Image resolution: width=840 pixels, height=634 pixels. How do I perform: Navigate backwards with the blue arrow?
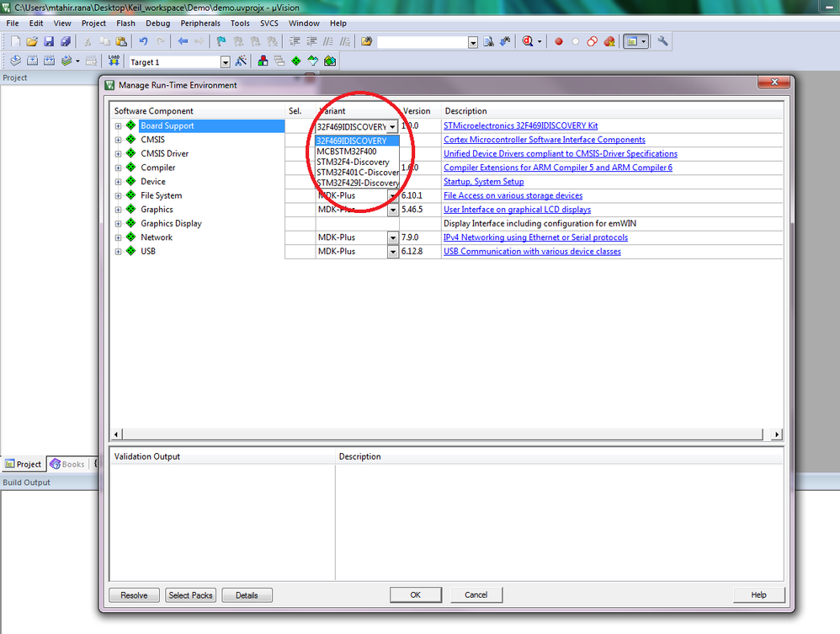183,41
